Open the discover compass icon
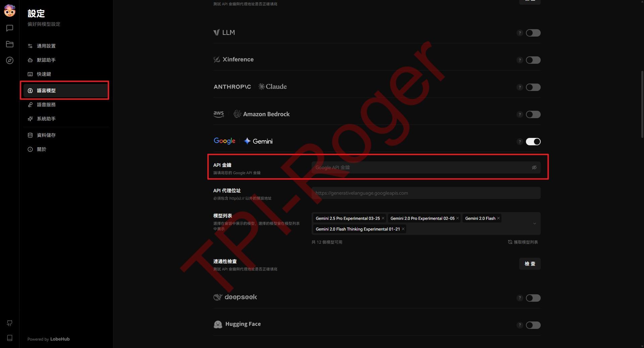Viewport: 644px width, 348px height. 10,60
